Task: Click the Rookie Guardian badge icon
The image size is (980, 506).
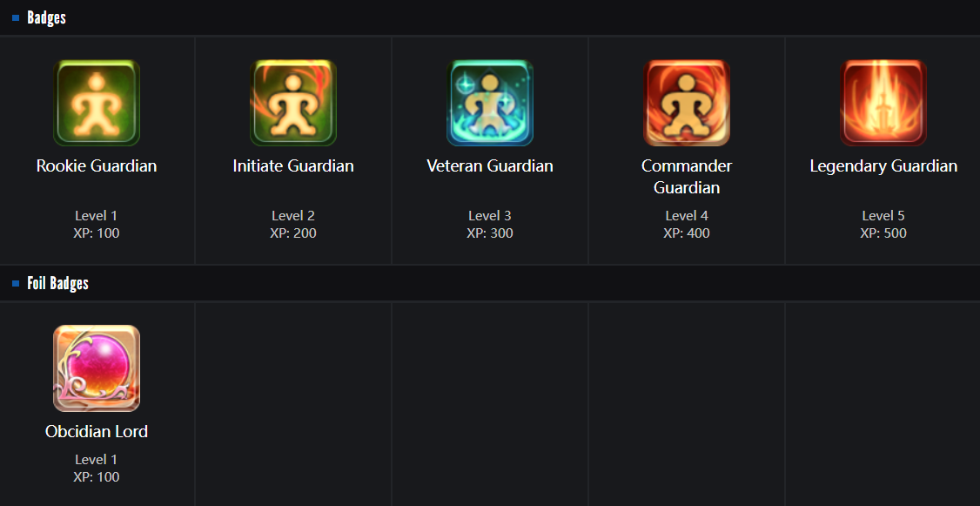Action: click(x=97, y=103)
